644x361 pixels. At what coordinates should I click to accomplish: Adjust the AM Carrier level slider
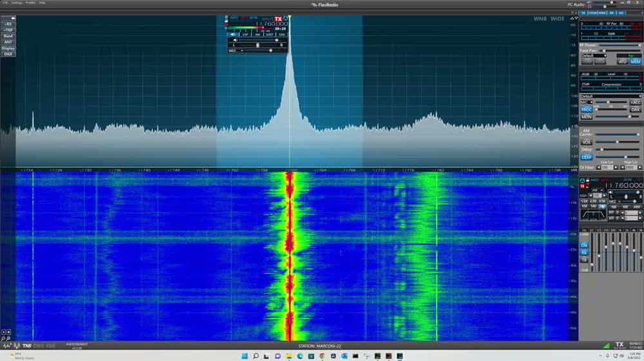(618, 134)
